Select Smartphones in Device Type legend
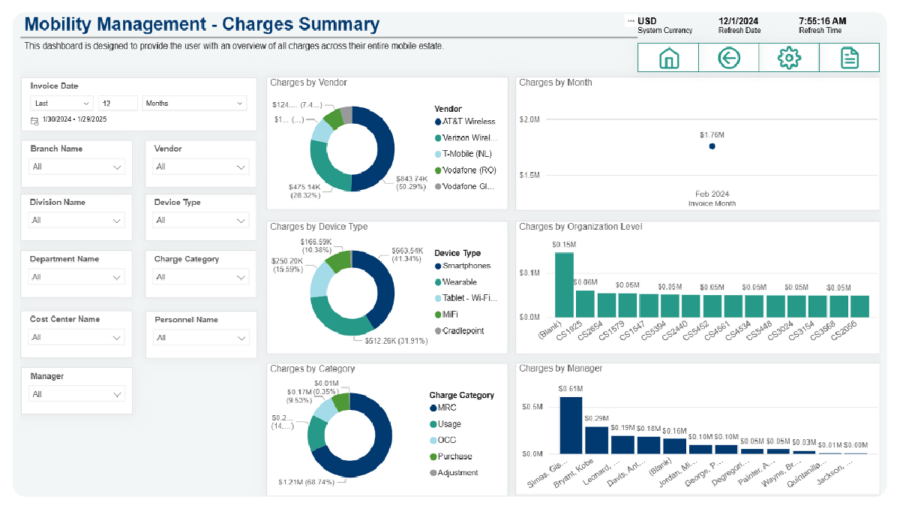 (463, 266)
